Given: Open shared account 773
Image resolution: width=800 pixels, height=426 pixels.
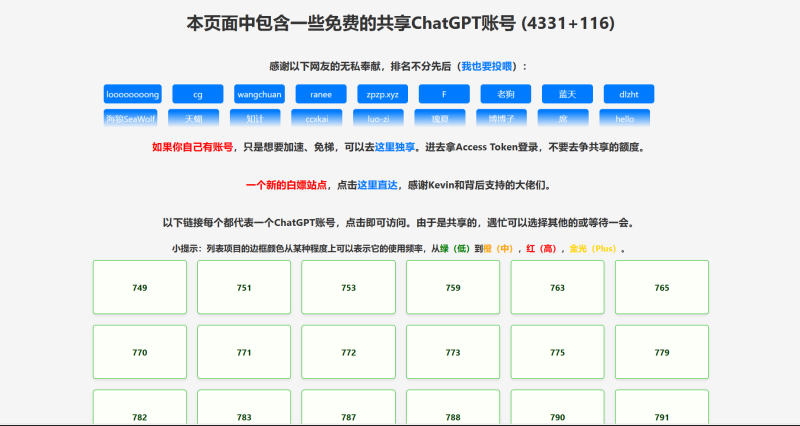Looking at the screenshot, I should coord(453,352).
